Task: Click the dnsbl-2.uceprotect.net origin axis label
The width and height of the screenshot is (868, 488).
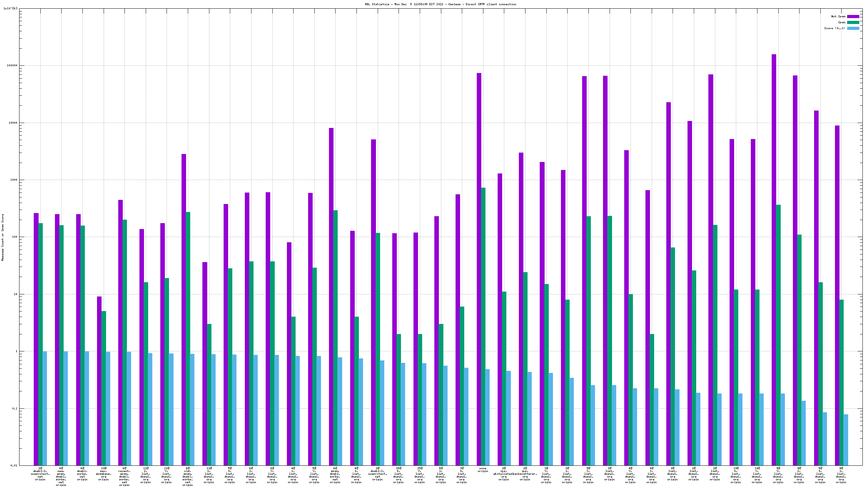Action: point(40,474)
